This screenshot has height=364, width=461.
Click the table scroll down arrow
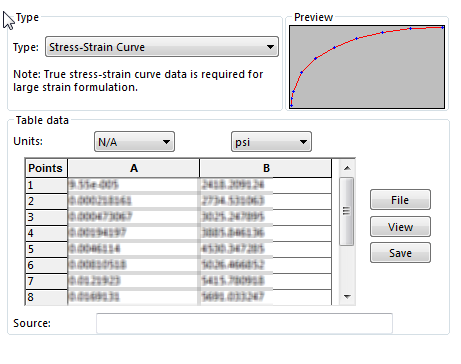[x=347, y=296]
